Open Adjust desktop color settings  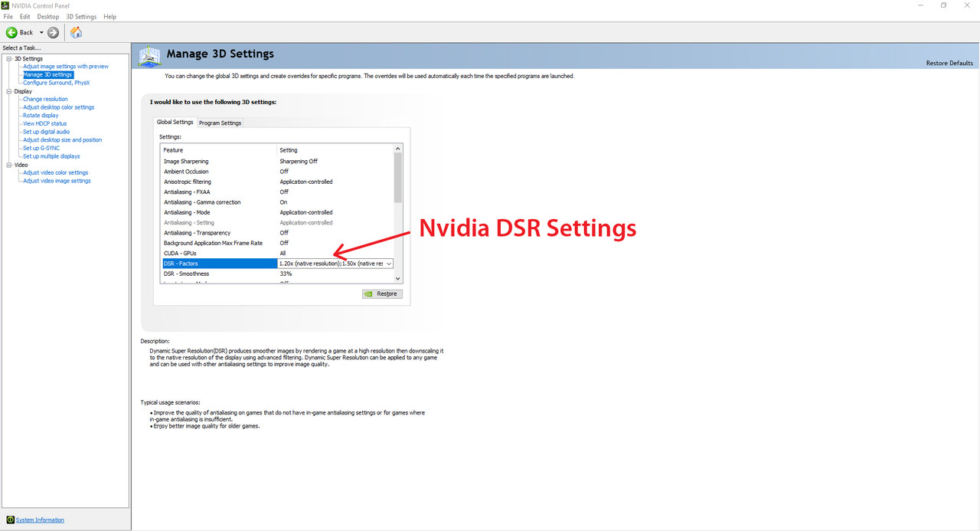click(58, 107)
